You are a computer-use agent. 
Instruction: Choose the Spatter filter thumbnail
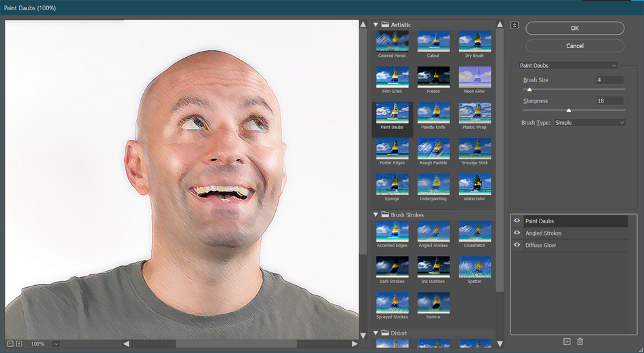coord(475,267)
